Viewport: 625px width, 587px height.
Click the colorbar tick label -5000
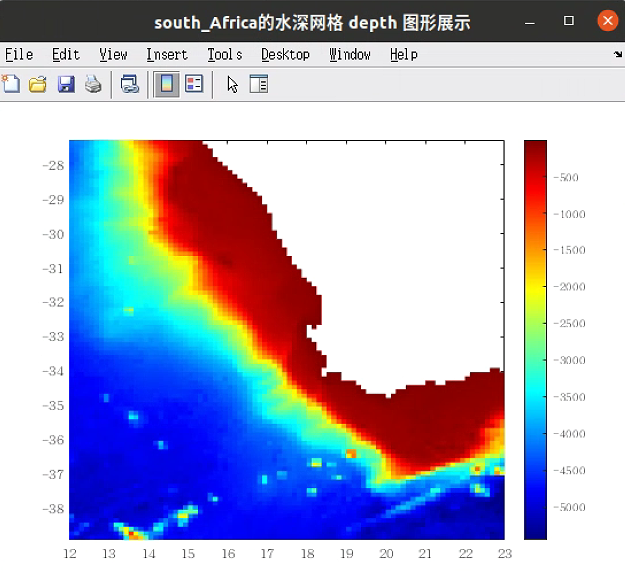pyautogui.click(x=570, y=508)
